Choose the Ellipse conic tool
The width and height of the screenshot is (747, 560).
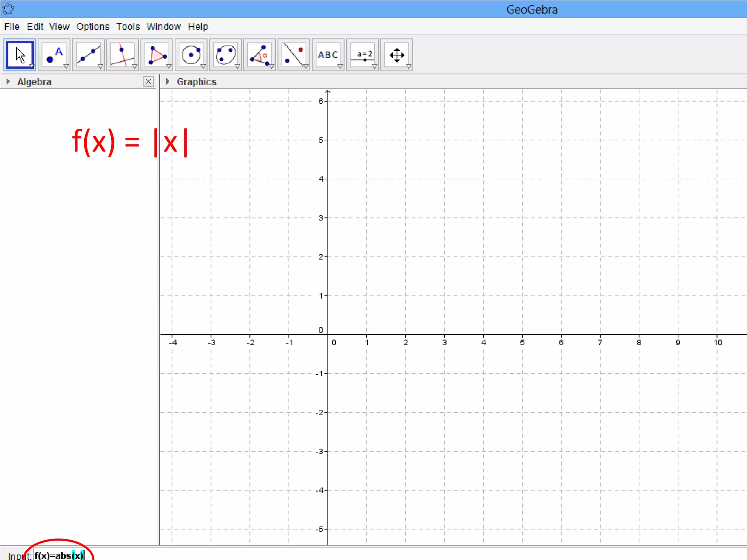(x=225, y=55)
